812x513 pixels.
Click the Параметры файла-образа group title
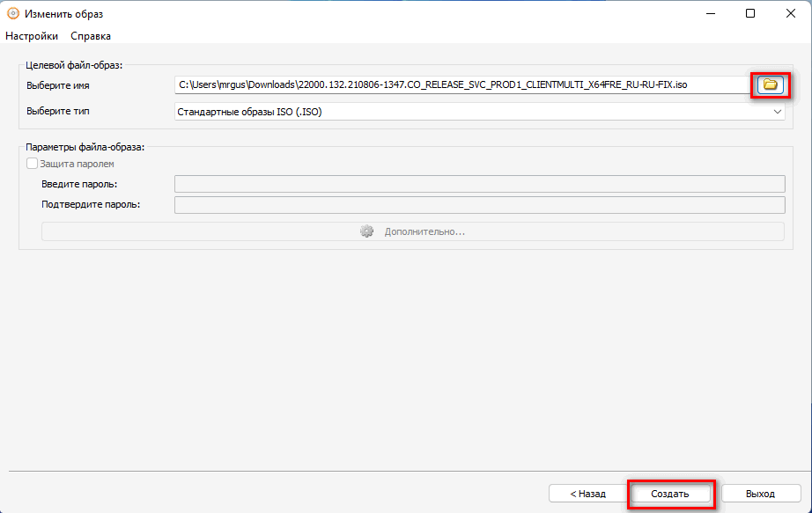click(85, 147)
